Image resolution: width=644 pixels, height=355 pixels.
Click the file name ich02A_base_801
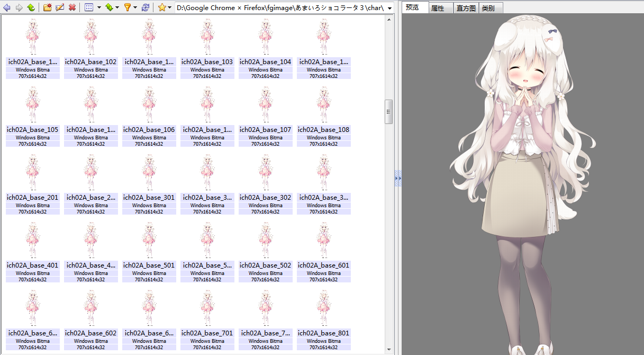click(x=324, y=333)
